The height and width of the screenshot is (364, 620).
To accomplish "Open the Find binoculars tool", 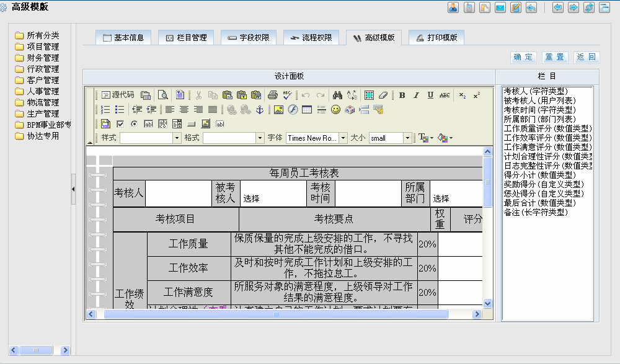I will (x=337, y=95).
